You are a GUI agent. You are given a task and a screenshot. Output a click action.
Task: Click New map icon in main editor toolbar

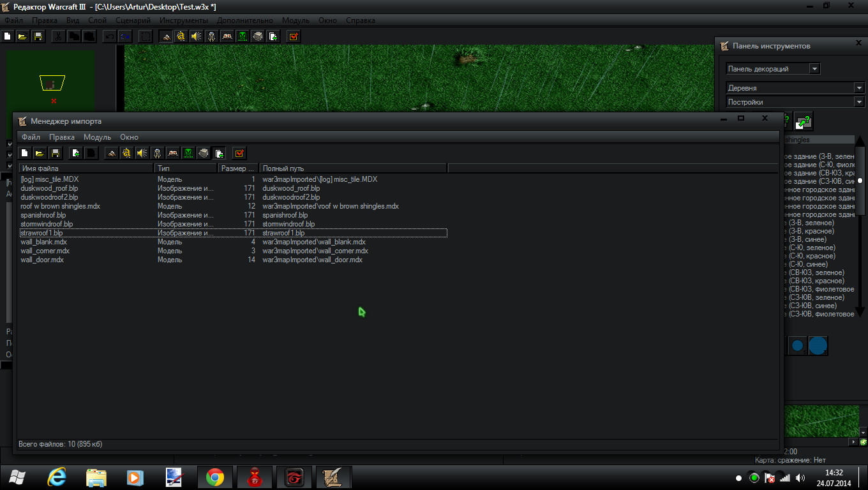click(8, 36)
